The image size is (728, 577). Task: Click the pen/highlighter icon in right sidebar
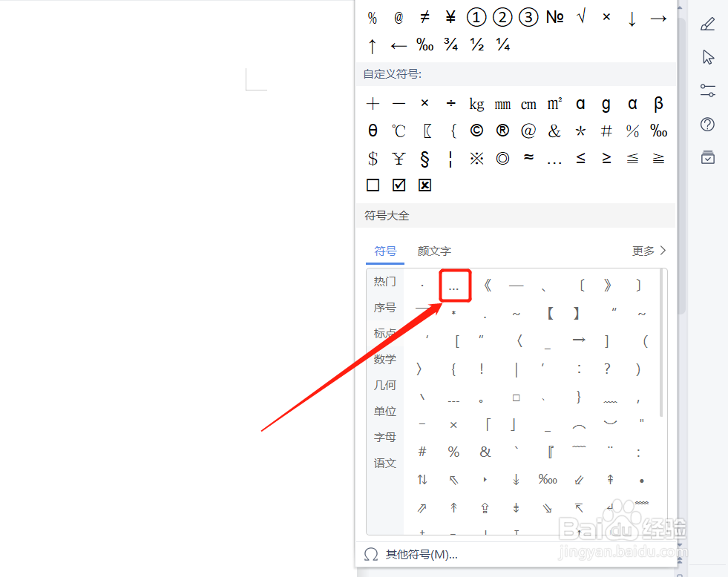point(707,24)
